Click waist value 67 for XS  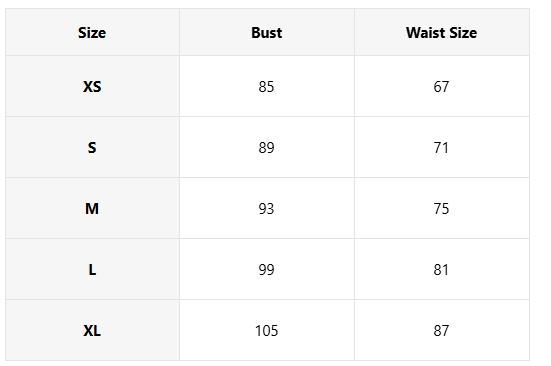441,86
